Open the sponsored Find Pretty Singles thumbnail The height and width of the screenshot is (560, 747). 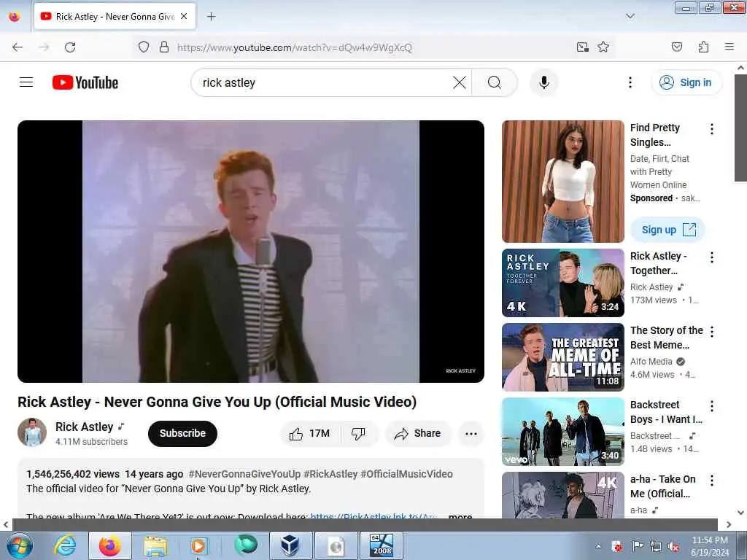coord(562,182)
